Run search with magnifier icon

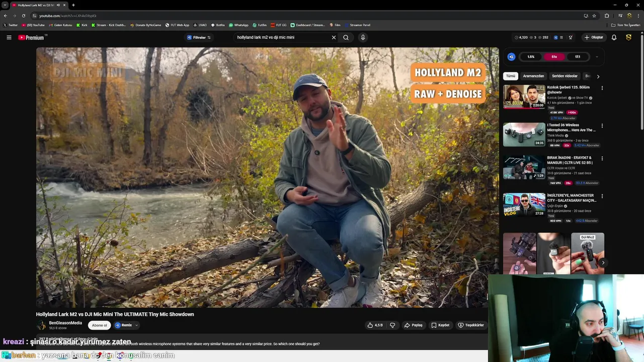(x=346, y=37)
